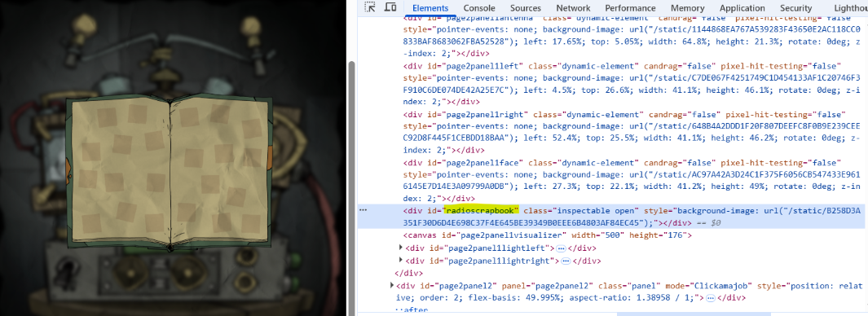868x316 pixels.
Task: Select the radioscrapbook id value
Action: click(x=482, y=210)
